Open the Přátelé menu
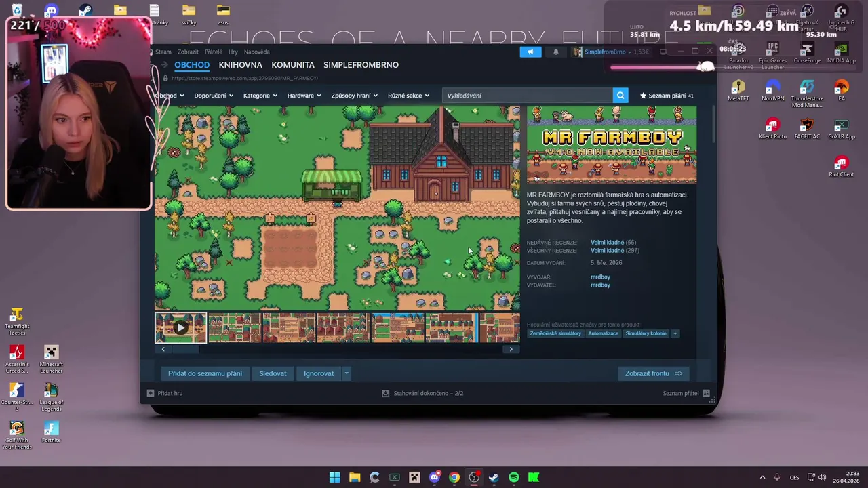 pos(214,52)
